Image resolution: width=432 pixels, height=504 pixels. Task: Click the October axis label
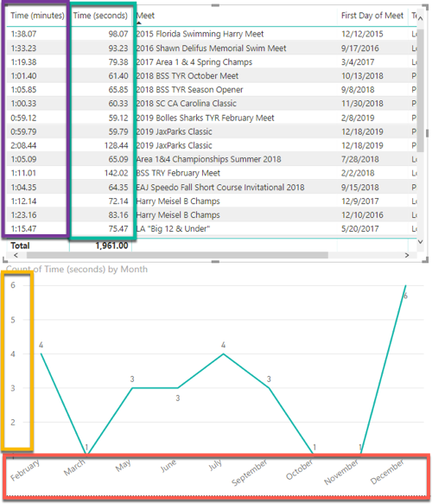(x=299, y=469)
